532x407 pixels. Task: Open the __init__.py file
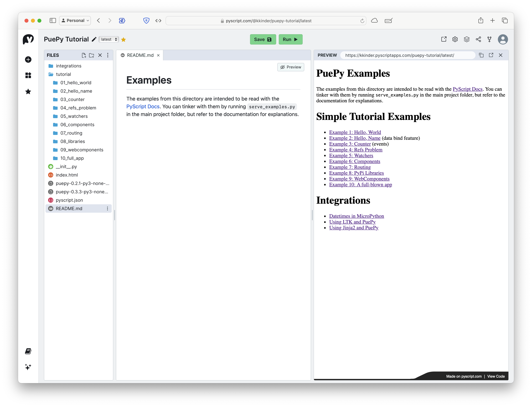tap(78, 167)
